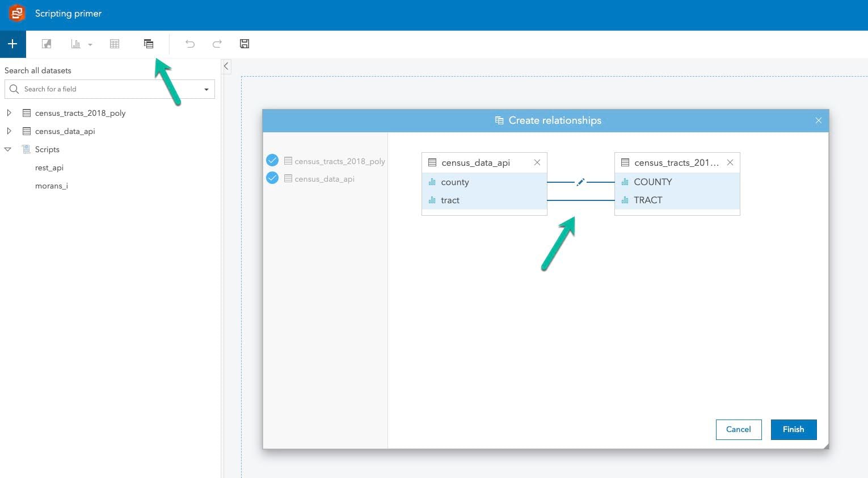The height and width of the screenshot is (478, 868).
Task: Deselect the census_tracts_2018_poly dataset checkmark
Action: tap(272, 160)
